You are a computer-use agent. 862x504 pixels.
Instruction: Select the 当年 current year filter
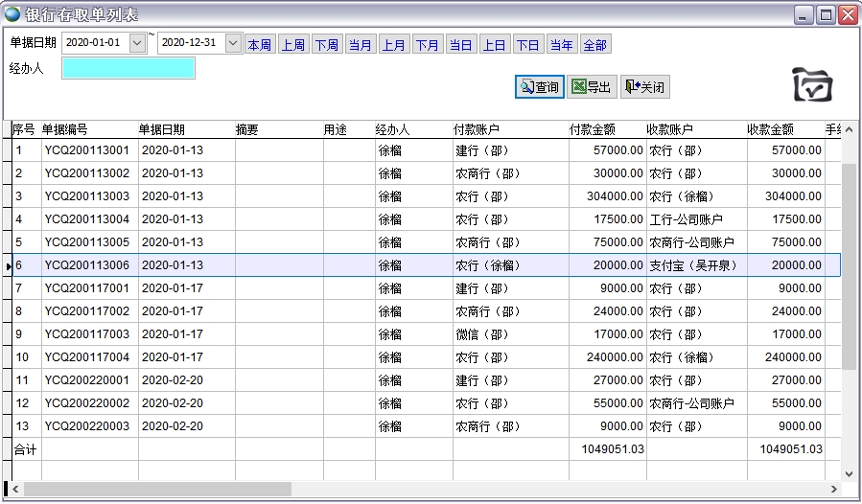point(561,45)
